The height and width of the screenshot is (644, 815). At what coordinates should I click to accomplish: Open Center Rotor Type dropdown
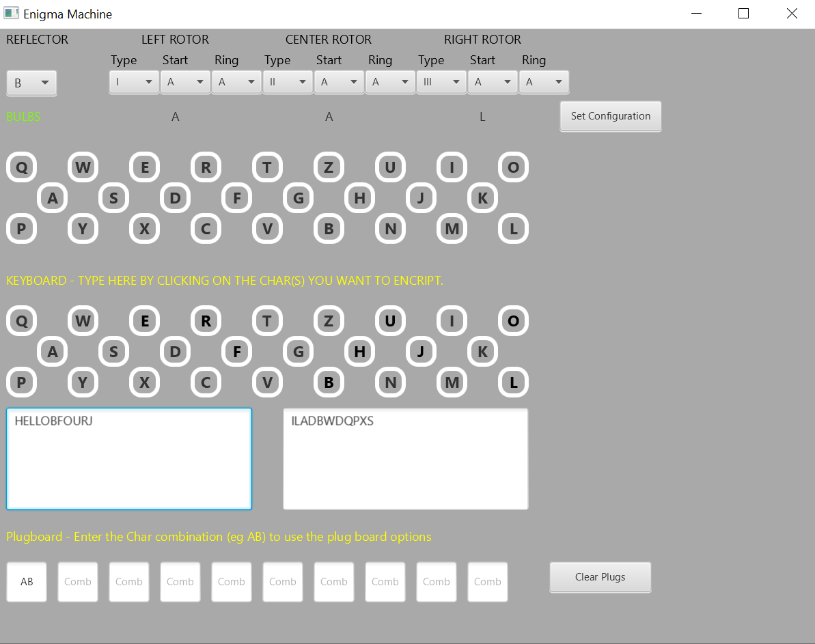tap(288, 81)
